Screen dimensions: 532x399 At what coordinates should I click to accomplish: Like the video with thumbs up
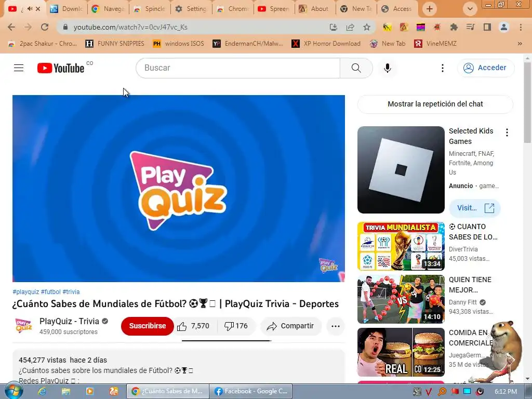click(193, 326)
